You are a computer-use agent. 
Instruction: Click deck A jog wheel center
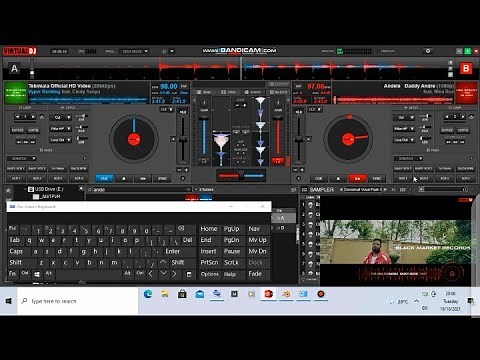[134, 139]
